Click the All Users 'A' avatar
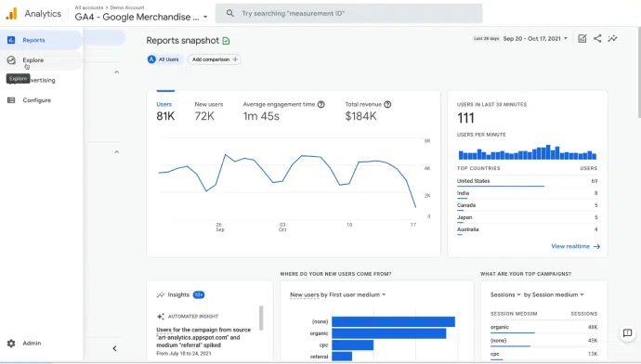The width and height of the screenshot is (641, 364). (x=151, y=59)
